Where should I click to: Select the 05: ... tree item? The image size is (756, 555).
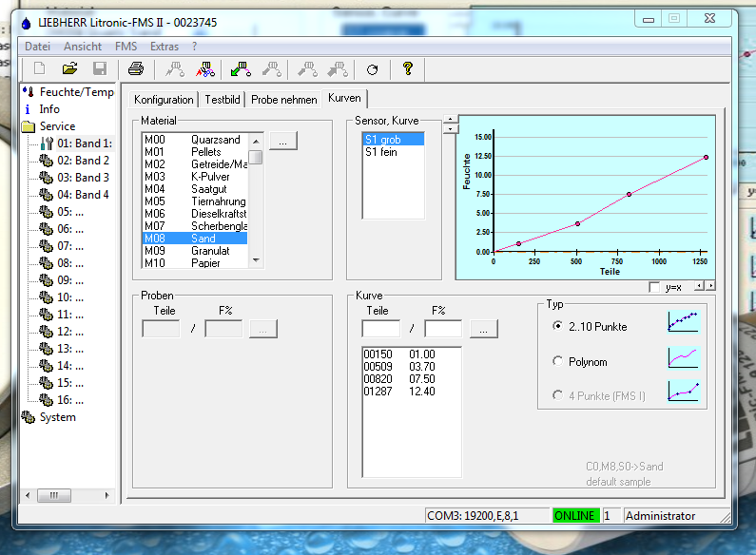pos(70,212)
